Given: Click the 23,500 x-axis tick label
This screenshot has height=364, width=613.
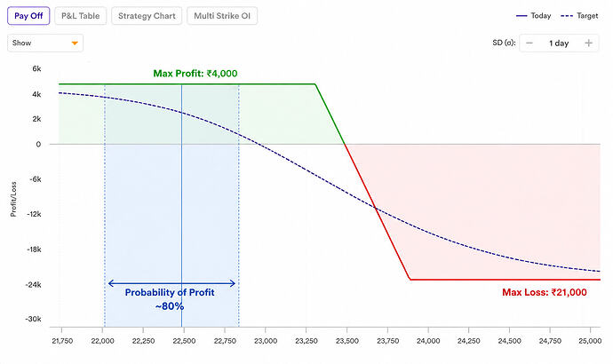Looking at the screenshot, I should pyautogui.click(x=347, y=341).
